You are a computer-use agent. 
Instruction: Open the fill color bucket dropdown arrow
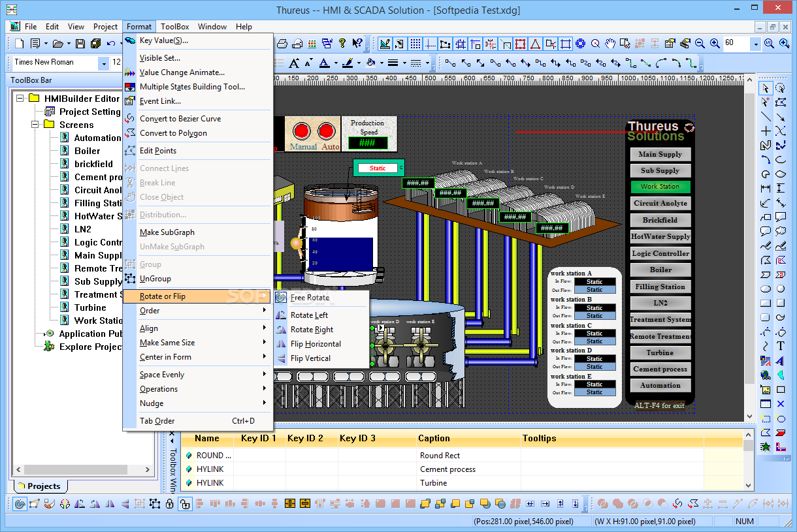(x=382, y=63)
